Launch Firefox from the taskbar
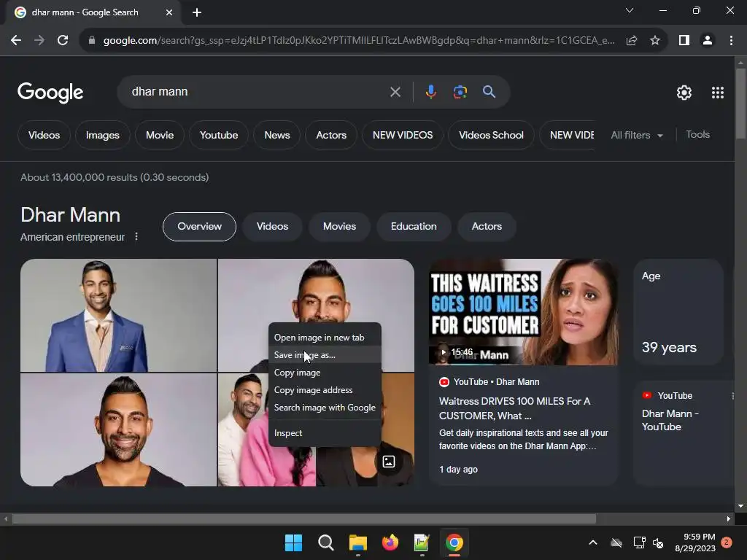This screenshot has height=560, width=747. (x=390, y=542)
